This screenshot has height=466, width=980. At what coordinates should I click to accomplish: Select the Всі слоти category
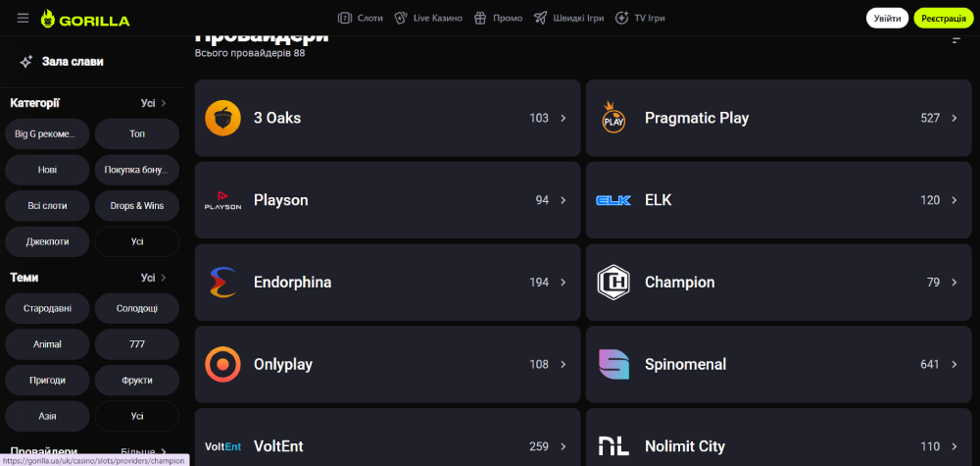[47, 205]
